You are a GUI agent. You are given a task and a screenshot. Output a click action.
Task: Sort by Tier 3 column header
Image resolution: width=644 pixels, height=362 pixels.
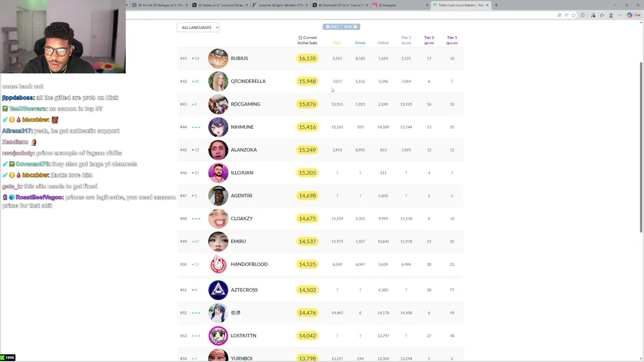coord(452,40)
